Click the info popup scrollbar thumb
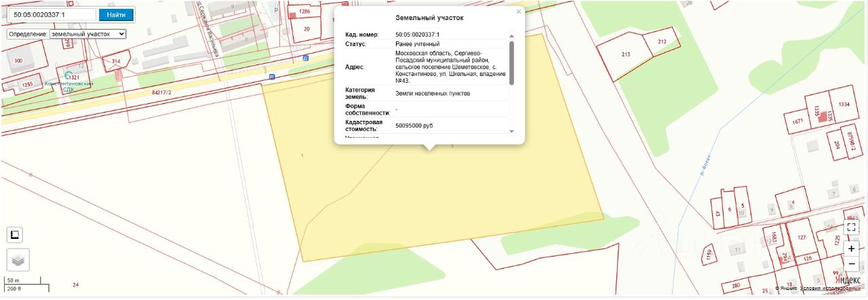The height and width of the screenshot is (300, 868). pos(511,63)
